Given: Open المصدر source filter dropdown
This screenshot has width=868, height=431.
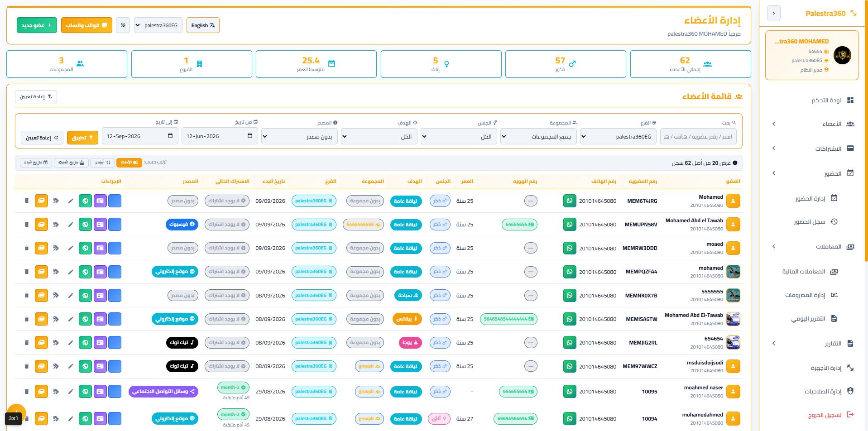Looking at the screenshot, I should coord(299,136).
